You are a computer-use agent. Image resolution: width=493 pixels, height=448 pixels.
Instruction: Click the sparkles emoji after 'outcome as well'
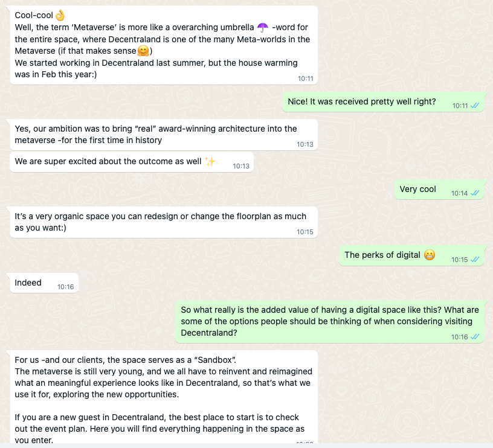(210, 161)
